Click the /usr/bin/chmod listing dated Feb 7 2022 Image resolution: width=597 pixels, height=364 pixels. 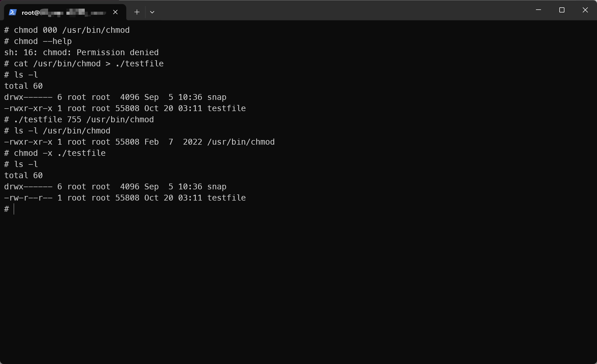point(139,142)
